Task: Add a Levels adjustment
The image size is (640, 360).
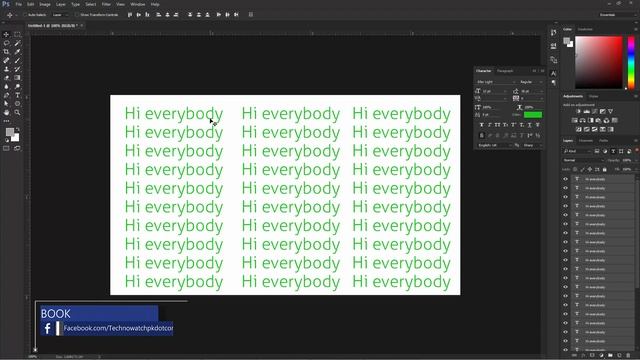Action: 587,111
